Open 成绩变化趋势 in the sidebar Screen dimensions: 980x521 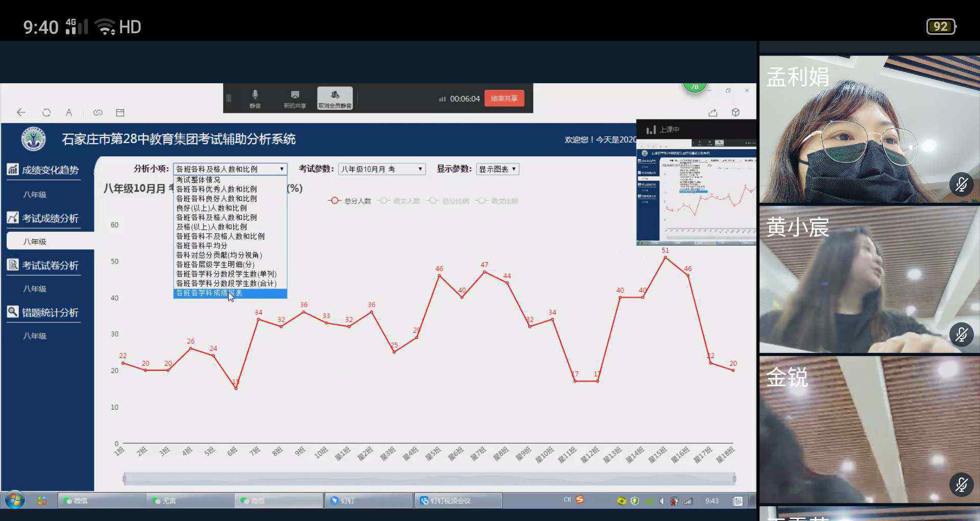[43, 170]
